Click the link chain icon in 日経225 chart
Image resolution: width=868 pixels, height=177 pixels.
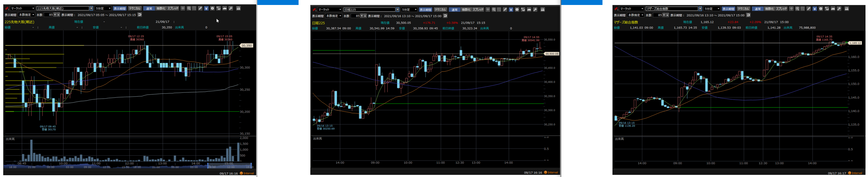[x=314, y=10]
